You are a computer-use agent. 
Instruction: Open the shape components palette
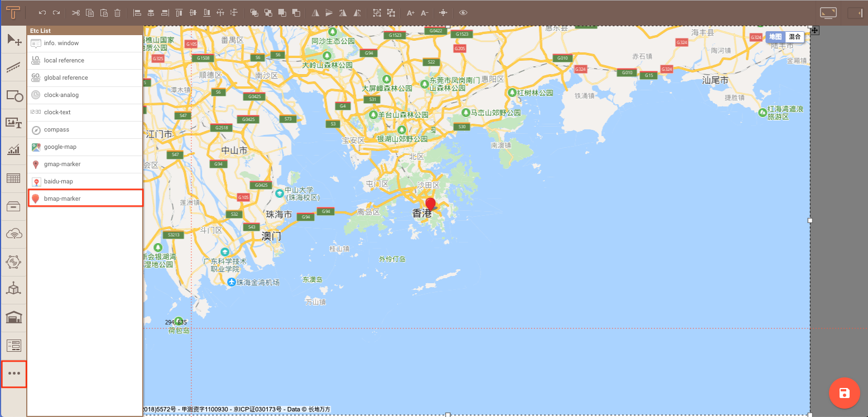click(14, 95)
